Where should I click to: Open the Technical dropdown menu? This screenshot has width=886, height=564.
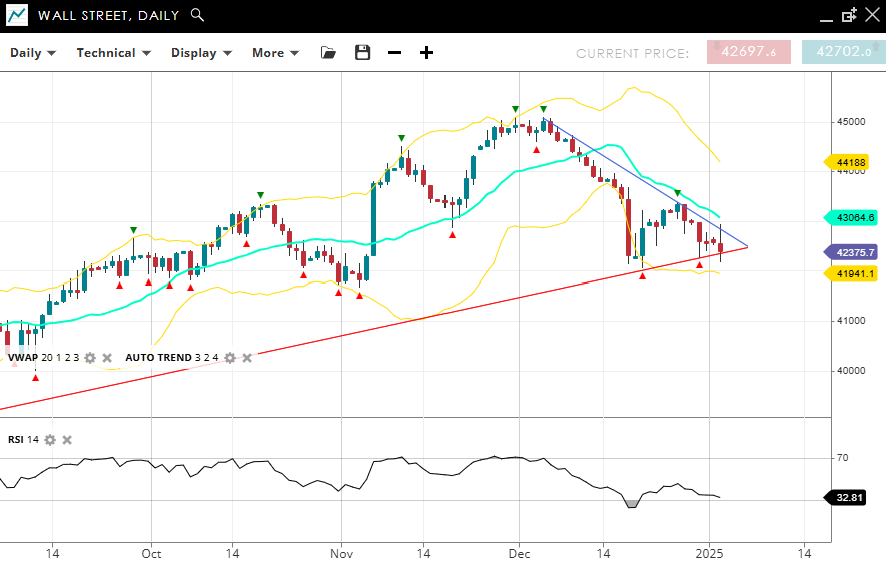click(113, 53)
